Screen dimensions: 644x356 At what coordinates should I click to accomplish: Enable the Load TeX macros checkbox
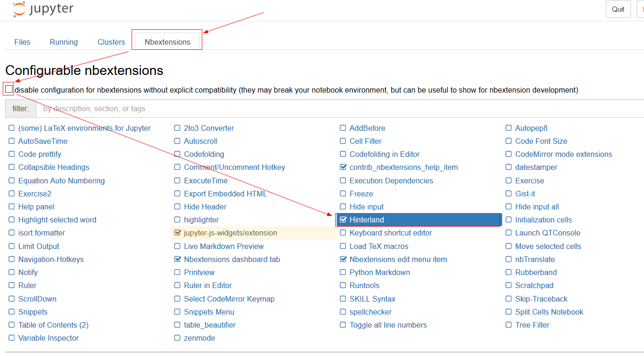pyautogui.click(x=343, y=246)
